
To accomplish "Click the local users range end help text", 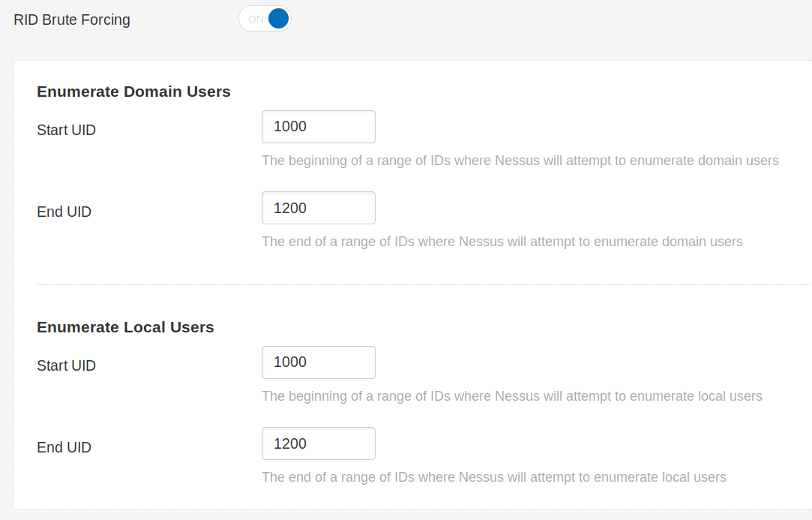I will click(493, 477).
